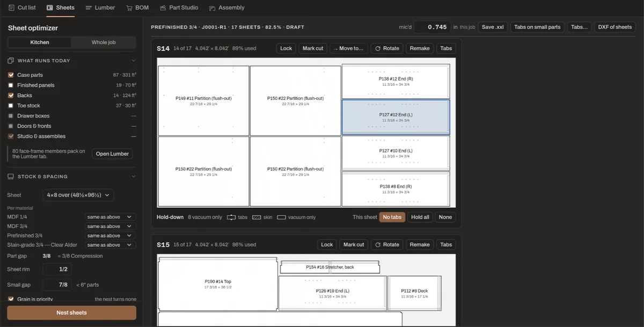Uncheck Backs checkbox
This screenshot has width=644, height=327.
click(11, 96)
